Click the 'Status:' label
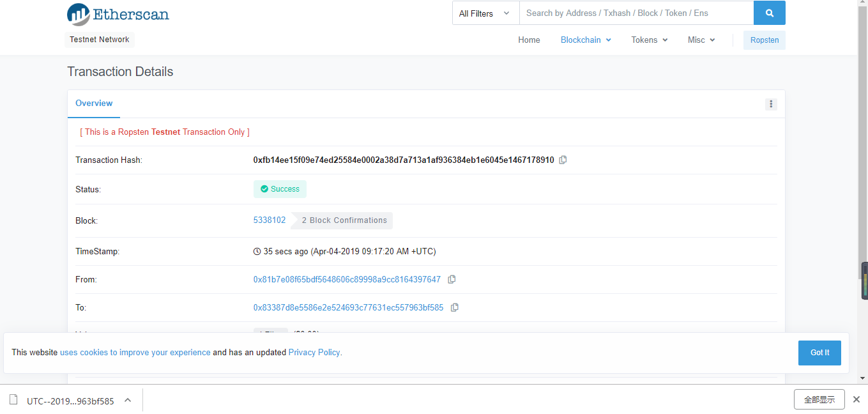 click(88, 190)
